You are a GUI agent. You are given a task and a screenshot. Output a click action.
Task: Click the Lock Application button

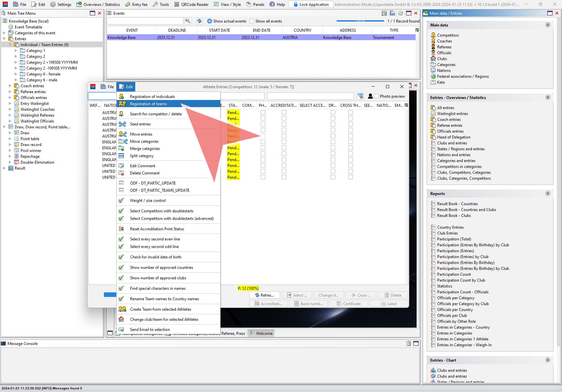[x=311, y=4]
